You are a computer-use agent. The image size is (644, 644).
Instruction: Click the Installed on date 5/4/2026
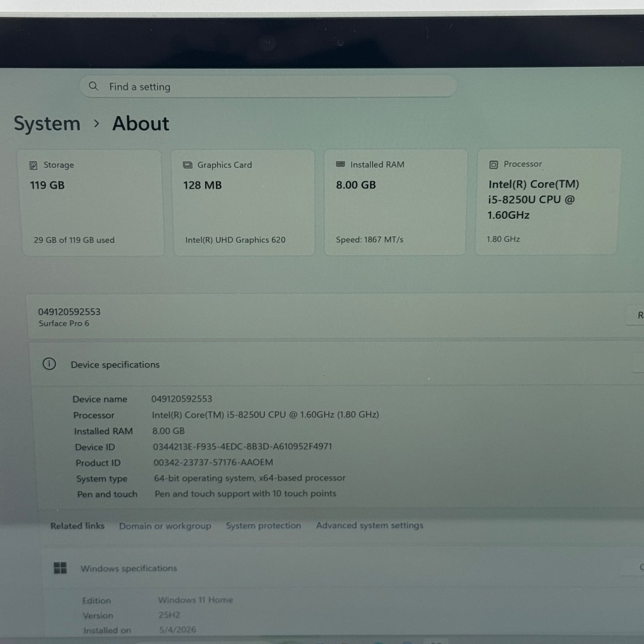(x=178, y=629)
